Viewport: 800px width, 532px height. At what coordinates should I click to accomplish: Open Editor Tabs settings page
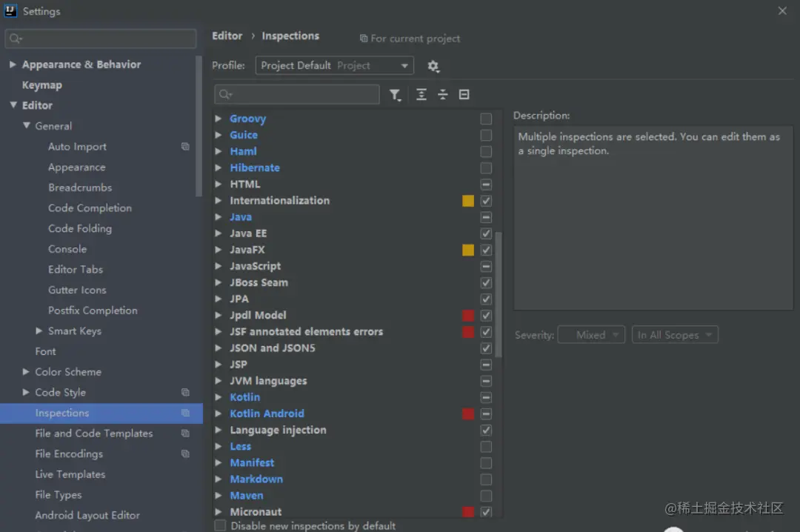(x=76, y=269)
